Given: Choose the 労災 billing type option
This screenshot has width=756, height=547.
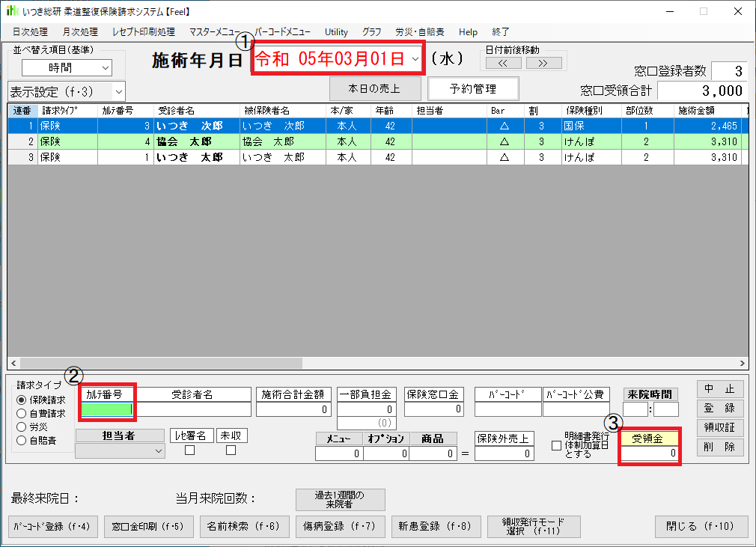Looking at the screenshot, I should tap(22, 427).
